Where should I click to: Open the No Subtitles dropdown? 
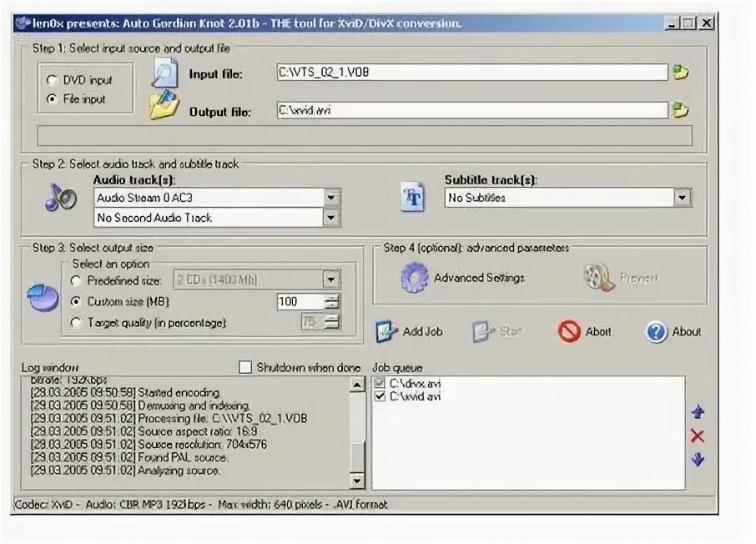(683, 197)
